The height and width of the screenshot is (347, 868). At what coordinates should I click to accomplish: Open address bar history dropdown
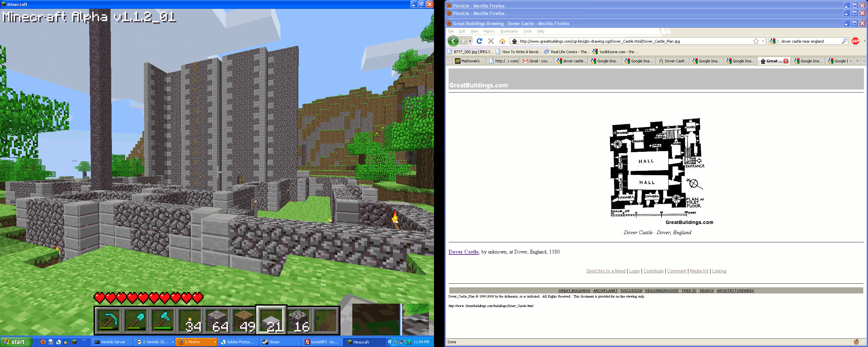[x=763, y=41]
